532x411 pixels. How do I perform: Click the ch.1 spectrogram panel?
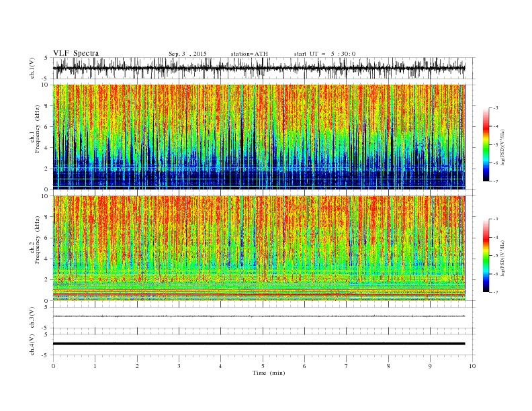point(259,137)
